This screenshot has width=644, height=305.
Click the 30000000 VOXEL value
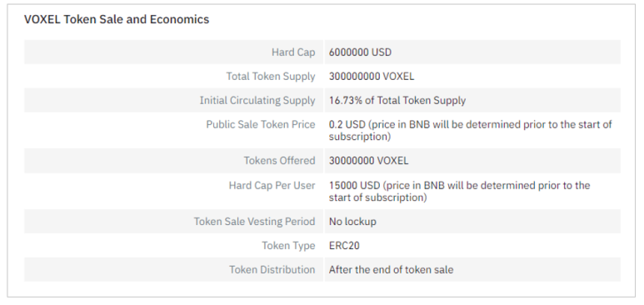[369, 161]
